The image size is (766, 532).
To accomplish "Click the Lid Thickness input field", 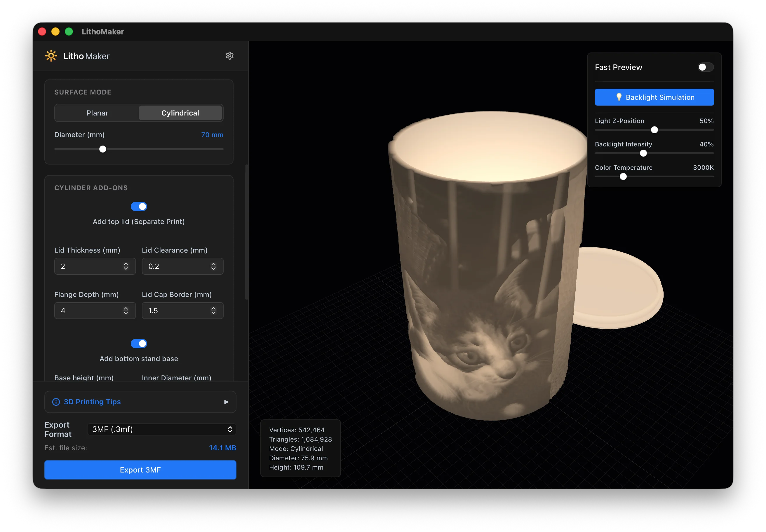I will [x=95, y=266].
